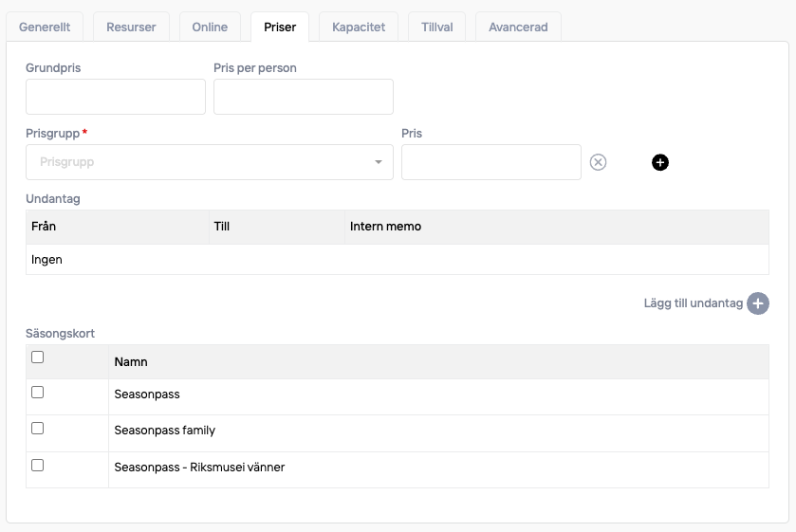Toggle the select-all checkbox in Säsongskort header
This screenshot has height=532, width=796.
coord(38,358)
